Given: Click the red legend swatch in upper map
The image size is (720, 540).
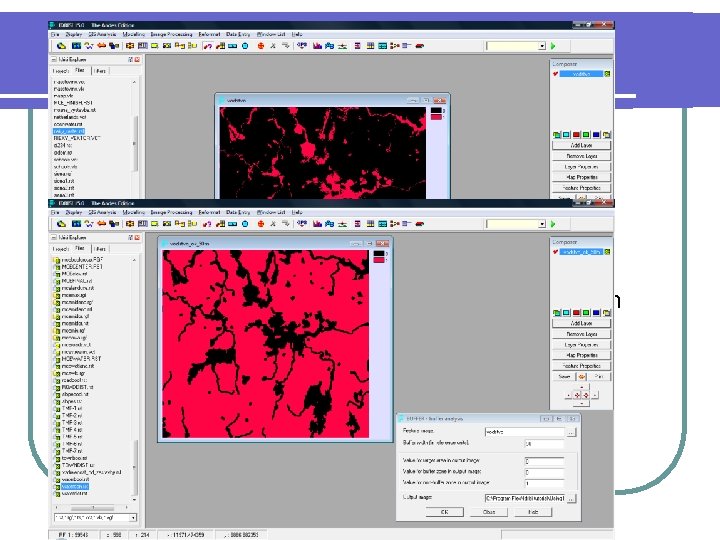Looking at the screenshot, I should (x=435, y=117).
